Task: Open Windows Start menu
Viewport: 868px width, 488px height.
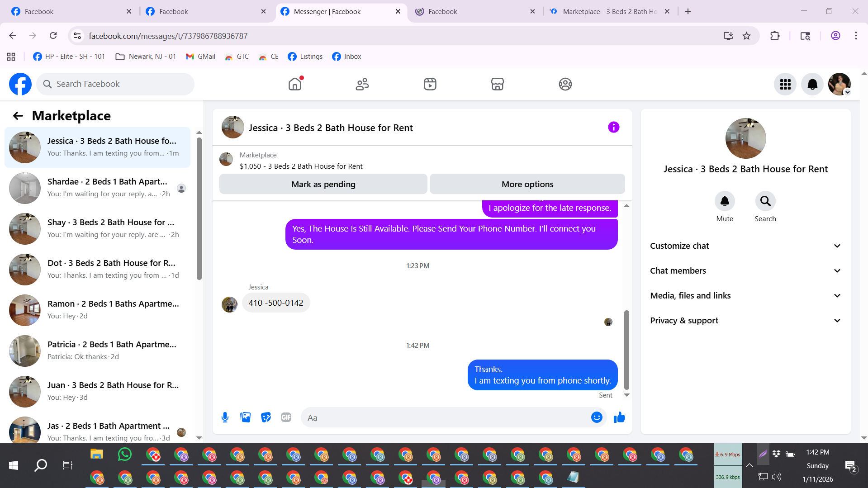Action: [14, 465]
